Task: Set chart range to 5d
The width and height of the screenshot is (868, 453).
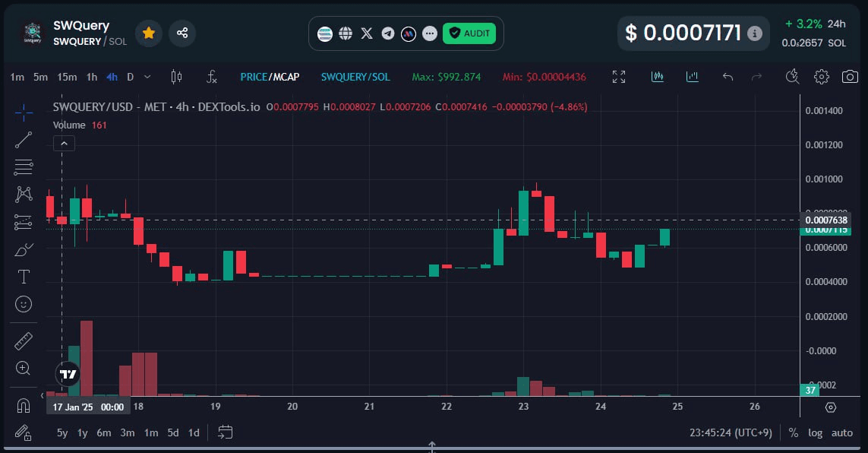Action: pos(173,433)
